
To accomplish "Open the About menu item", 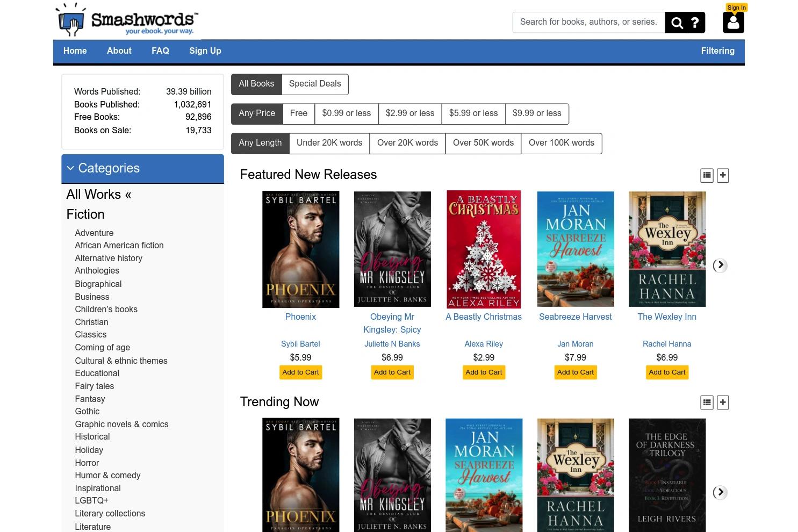I will click(119, 51).
